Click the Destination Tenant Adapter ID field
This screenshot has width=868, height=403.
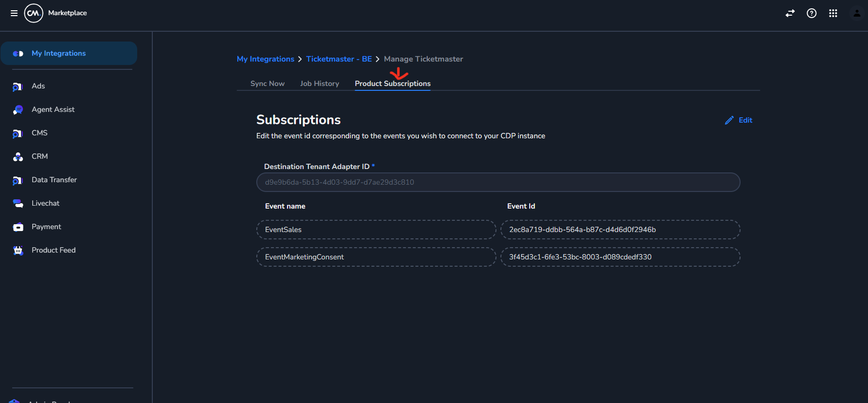[x=498, y=182]
